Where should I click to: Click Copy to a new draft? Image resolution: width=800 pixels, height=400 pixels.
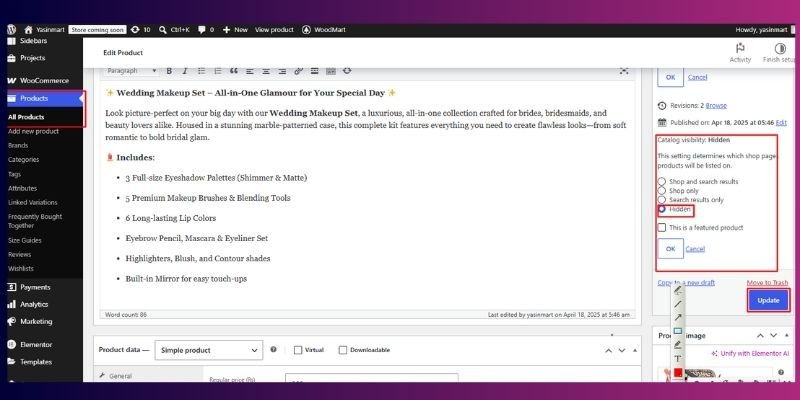point(686,283)
